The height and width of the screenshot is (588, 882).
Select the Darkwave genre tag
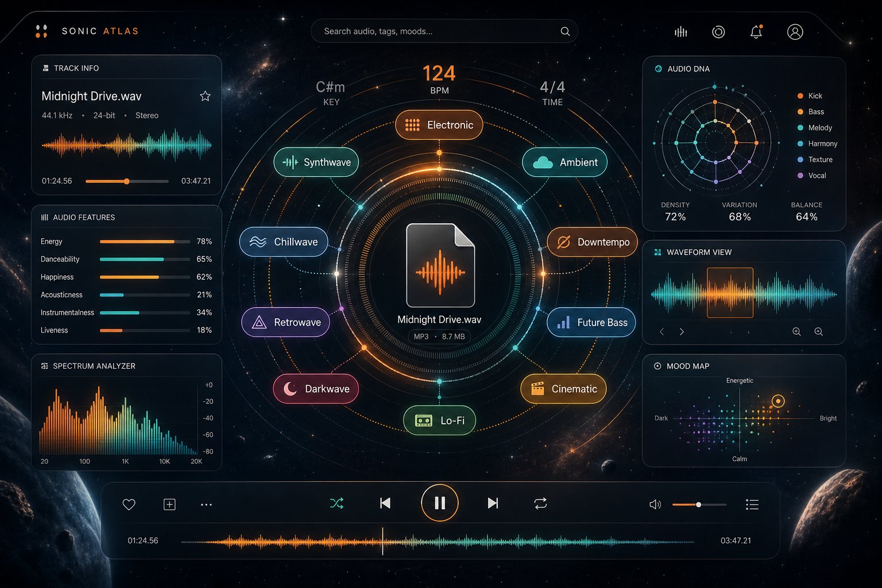click(316, 389)
